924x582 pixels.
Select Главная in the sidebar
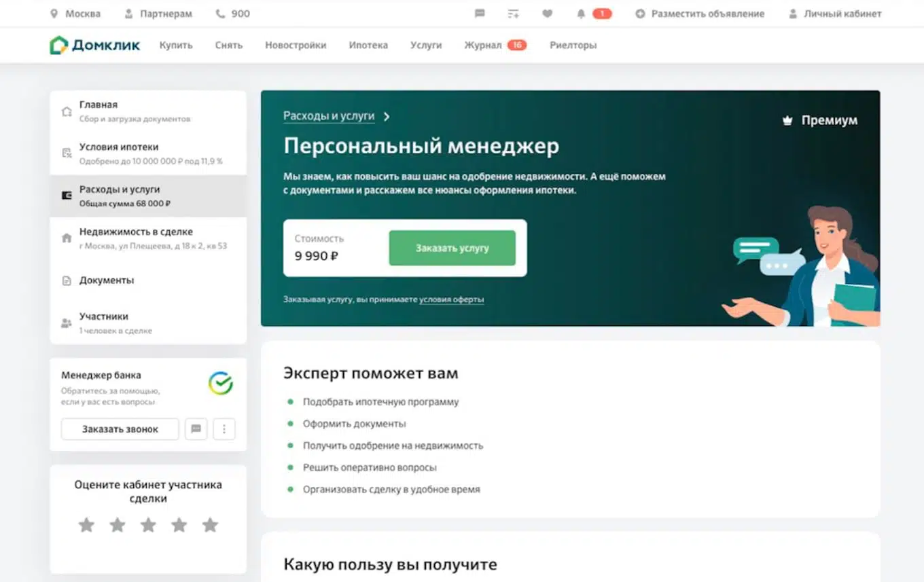148,111
